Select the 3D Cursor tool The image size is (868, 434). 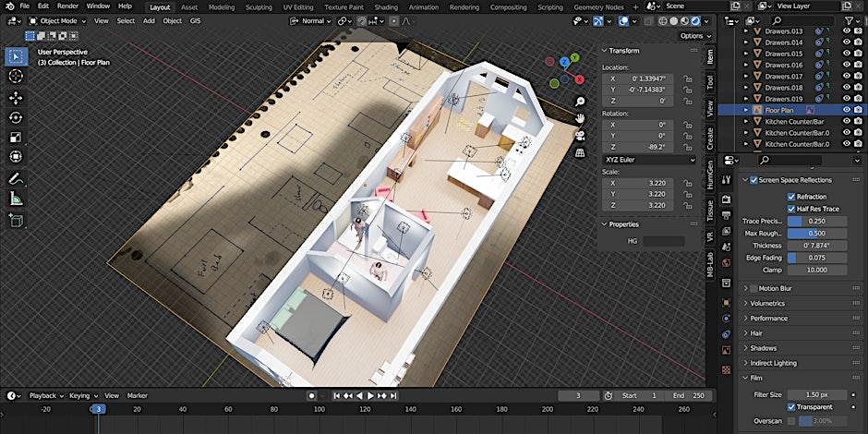click(16, 77)
